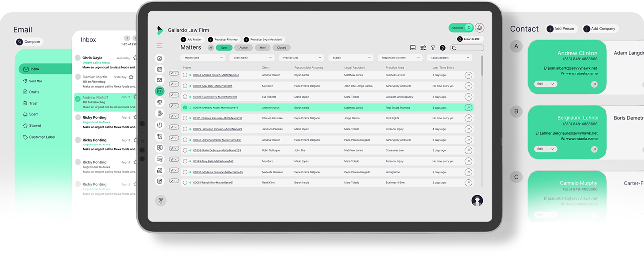Screen dimensions: 644x254
Task: Star the Damien Martin email
Action: click(131, 77)
